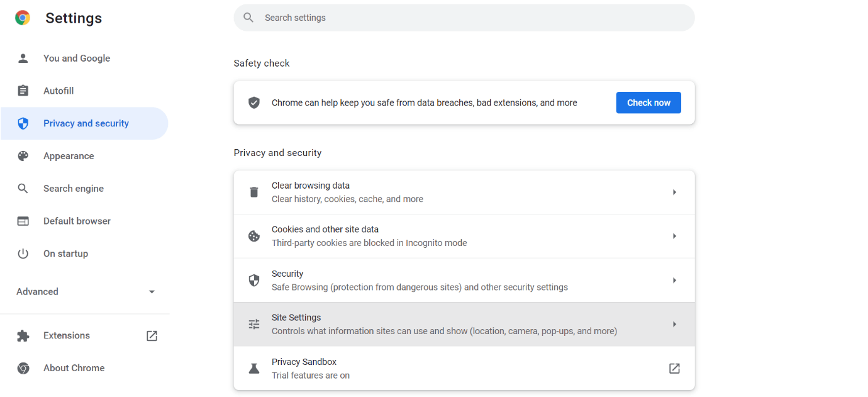Click the Chrome logo beside Settings
This screenshot has height=397, width=868.
point(23,18)
